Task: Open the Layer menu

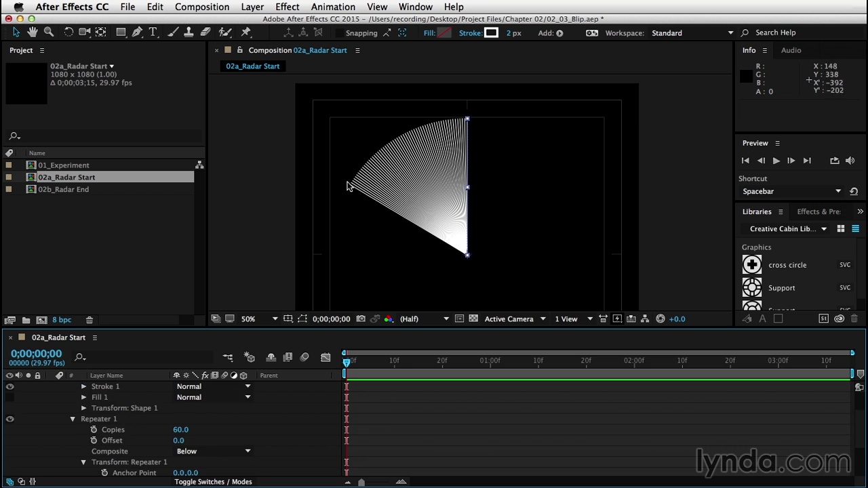Action: (x=252, y=7)
